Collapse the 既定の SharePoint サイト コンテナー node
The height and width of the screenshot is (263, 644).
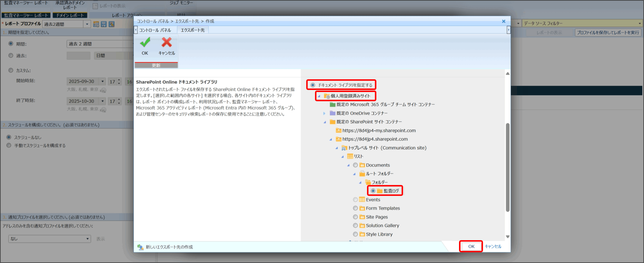click(x=325, y=122)
